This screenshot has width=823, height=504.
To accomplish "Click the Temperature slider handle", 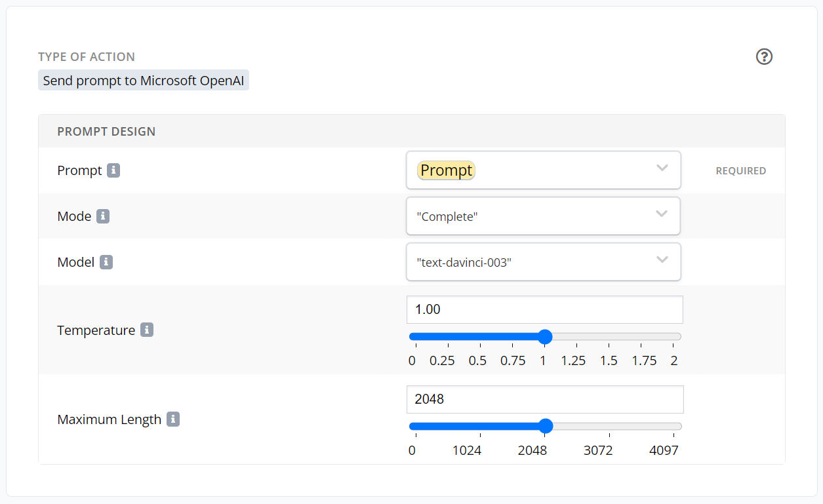I will pos(545,337).
